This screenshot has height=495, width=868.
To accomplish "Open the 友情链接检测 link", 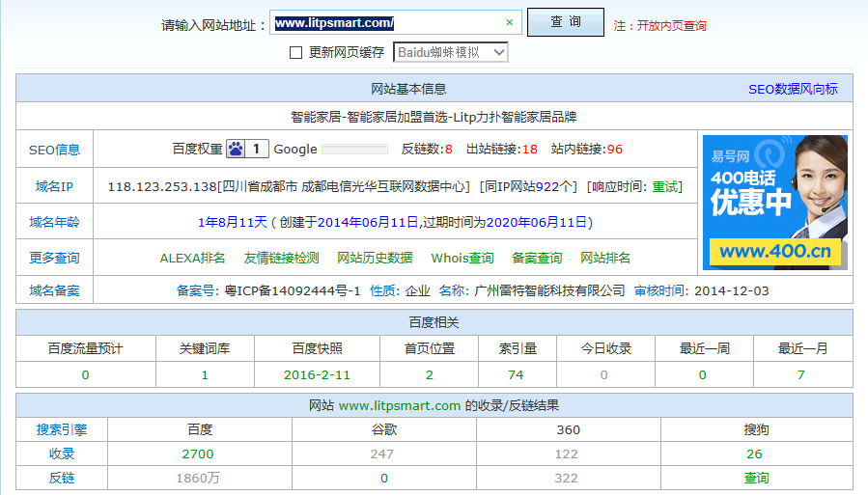I will (281, 259).
